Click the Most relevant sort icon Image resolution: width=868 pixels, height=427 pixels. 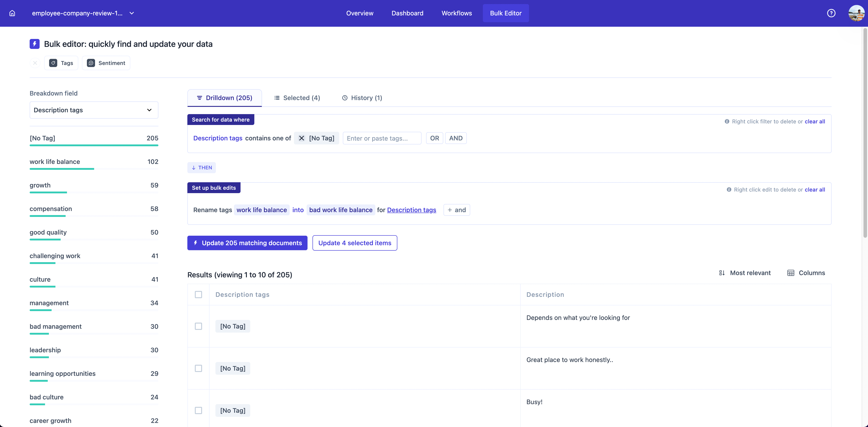point(722,273)
